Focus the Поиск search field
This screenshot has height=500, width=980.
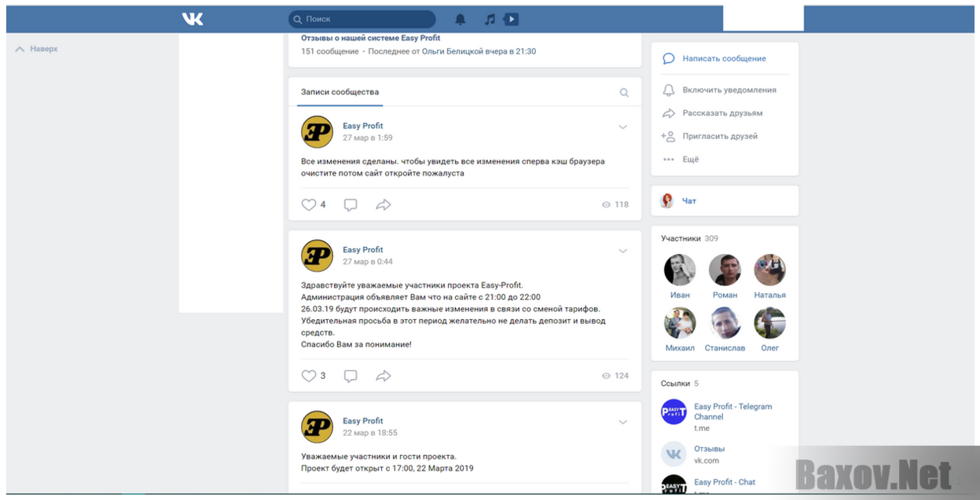[362, 19]
